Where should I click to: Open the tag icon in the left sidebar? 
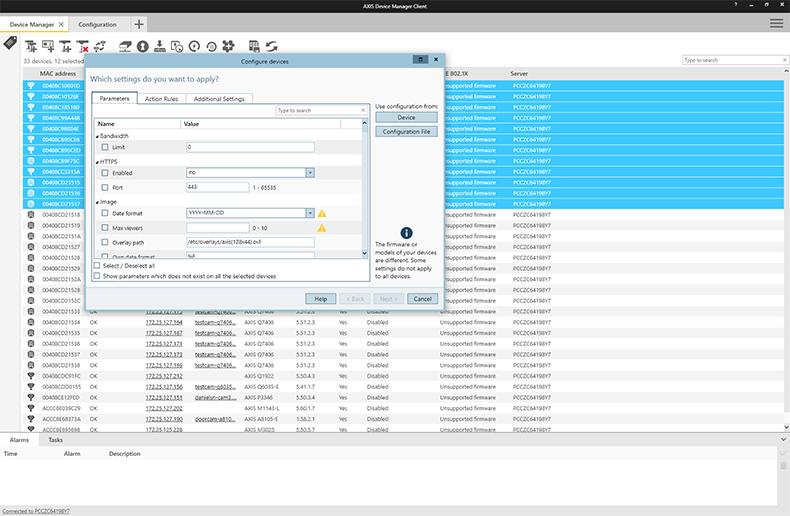point(10,43)
